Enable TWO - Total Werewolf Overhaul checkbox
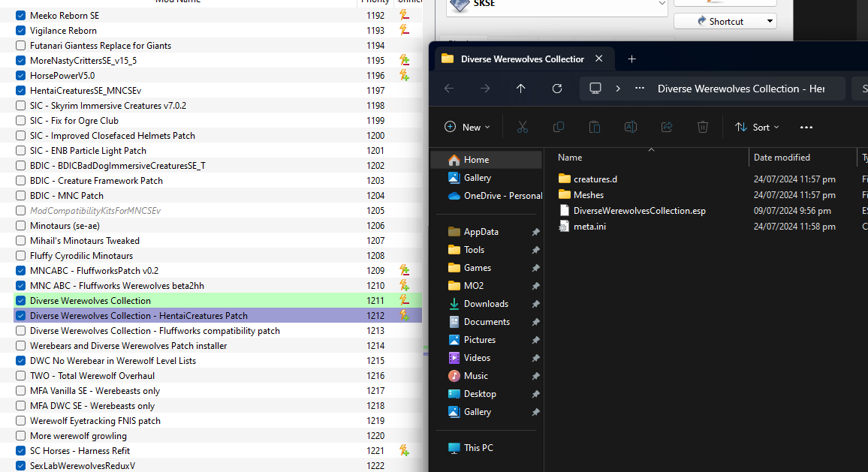The height and width of the screenshot is (472, 868). pyautogui.click(x=20, y=376)
